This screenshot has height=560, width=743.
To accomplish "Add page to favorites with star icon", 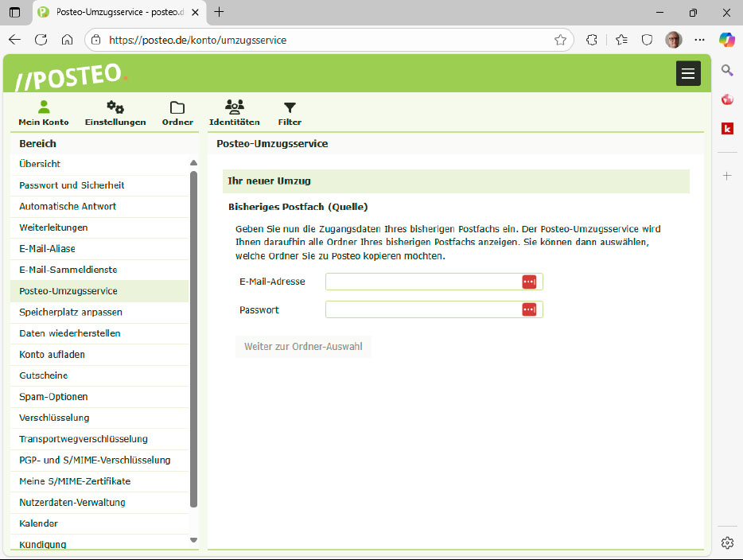I will tap(560, 40).
